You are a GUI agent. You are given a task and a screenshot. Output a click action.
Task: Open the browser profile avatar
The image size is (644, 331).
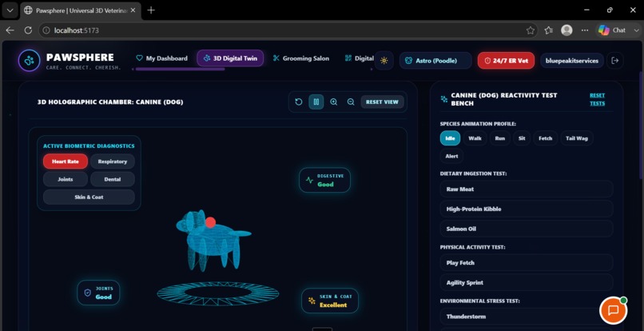point(566,30)
